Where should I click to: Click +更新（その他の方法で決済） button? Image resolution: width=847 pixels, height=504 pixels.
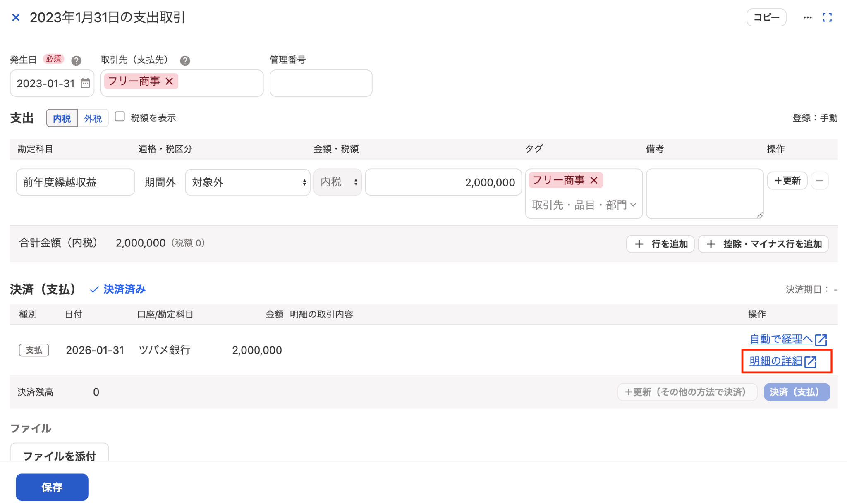pyautogui.click(x=687, y=392)
